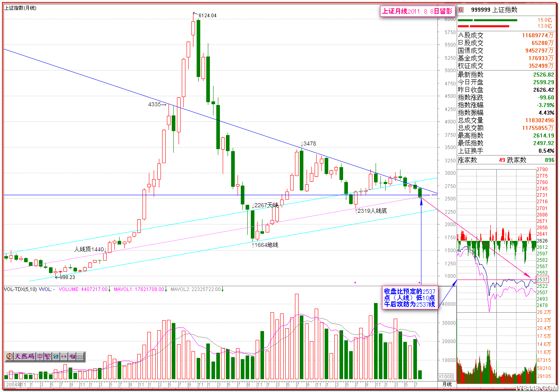The height and width of the screenshot is (392, 559).
Task: Click the X1000 volume scale label
Action: point(445,376)
